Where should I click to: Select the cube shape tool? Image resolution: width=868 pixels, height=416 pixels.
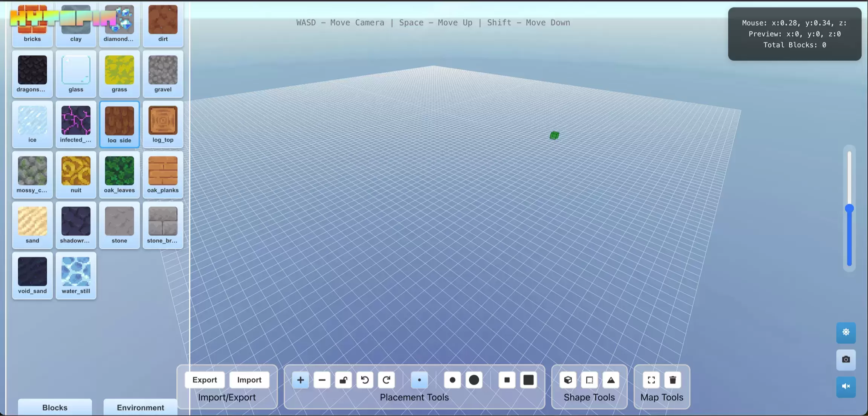[x=568, y=380]
